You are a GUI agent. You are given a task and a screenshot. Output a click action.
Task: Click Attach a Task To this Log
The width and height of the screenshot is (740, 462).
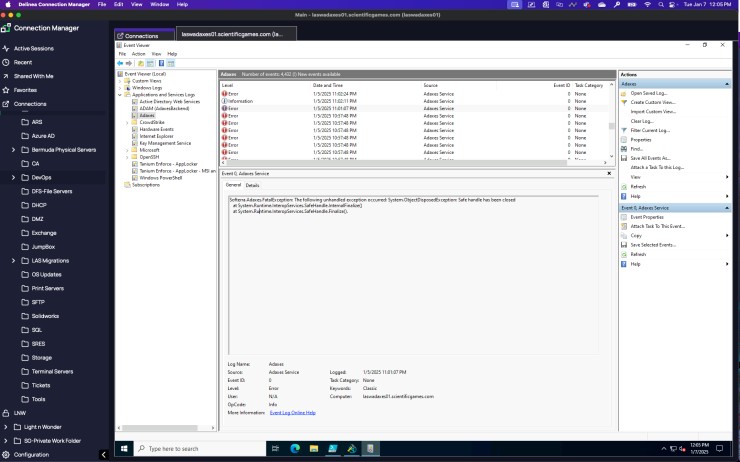pos(657,167)
